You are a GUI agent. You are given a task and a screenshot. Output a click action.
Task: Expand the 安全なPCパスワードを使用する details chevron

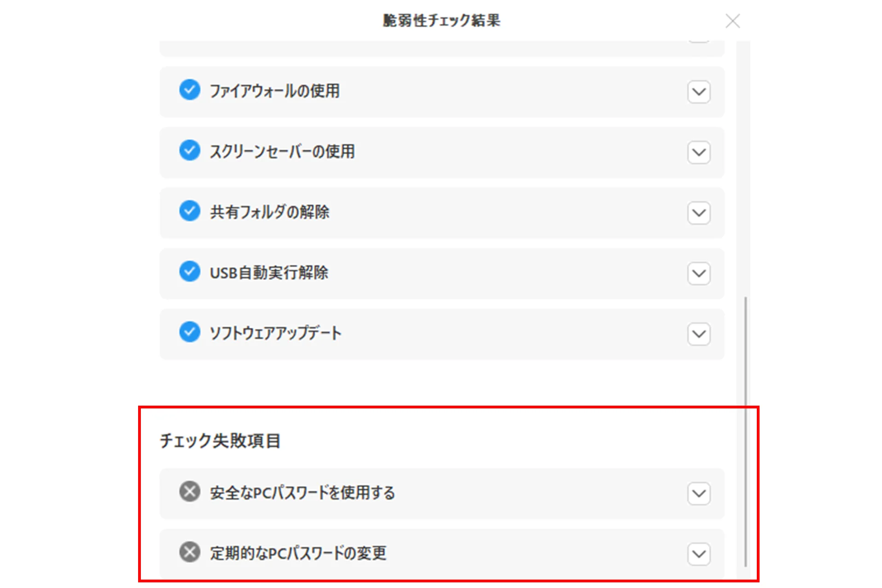pyautogui.click(x=698, y=494)
